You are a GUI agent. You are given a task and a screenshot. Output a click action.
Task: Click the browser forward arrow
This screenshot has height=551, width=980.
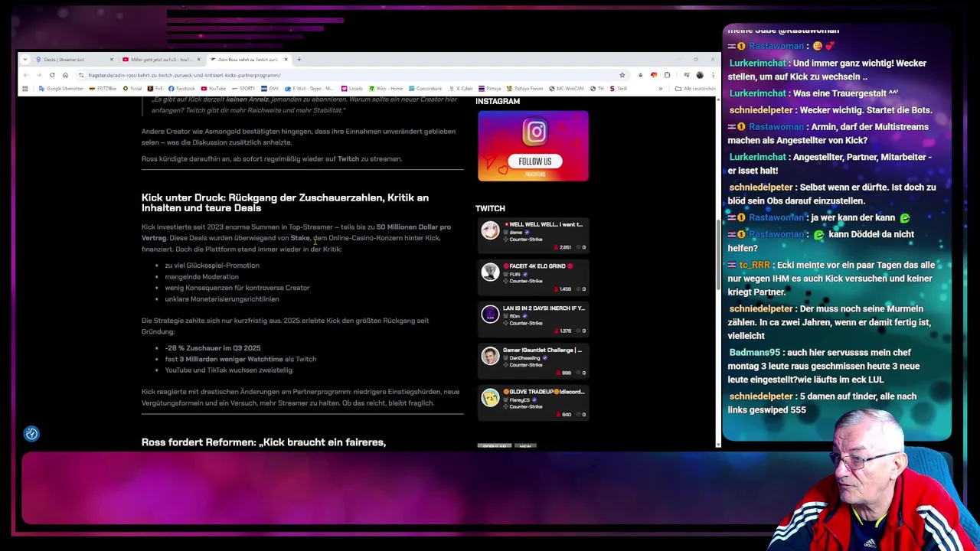pyautogui.click(x=38, y=75)
